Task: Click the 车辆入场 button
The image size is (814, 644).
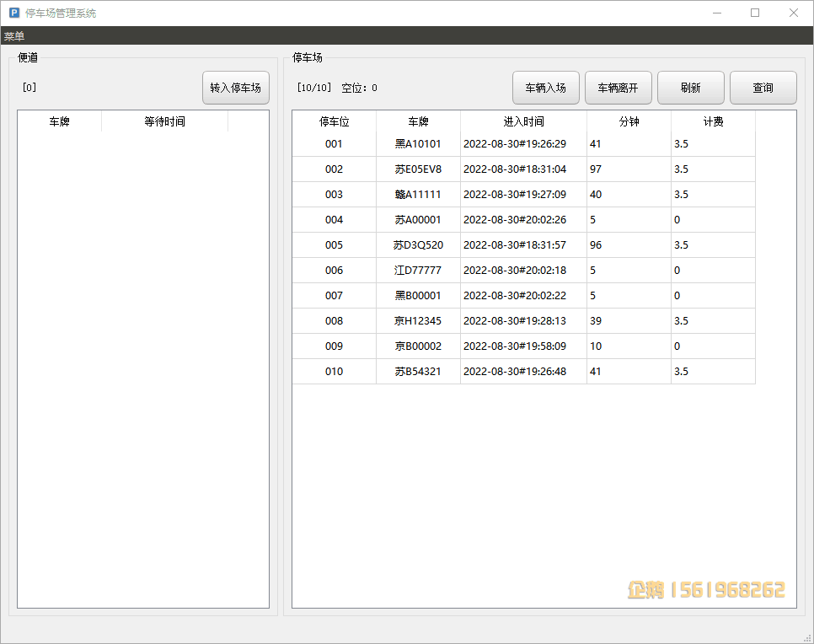Action: [x=545, y=88]
